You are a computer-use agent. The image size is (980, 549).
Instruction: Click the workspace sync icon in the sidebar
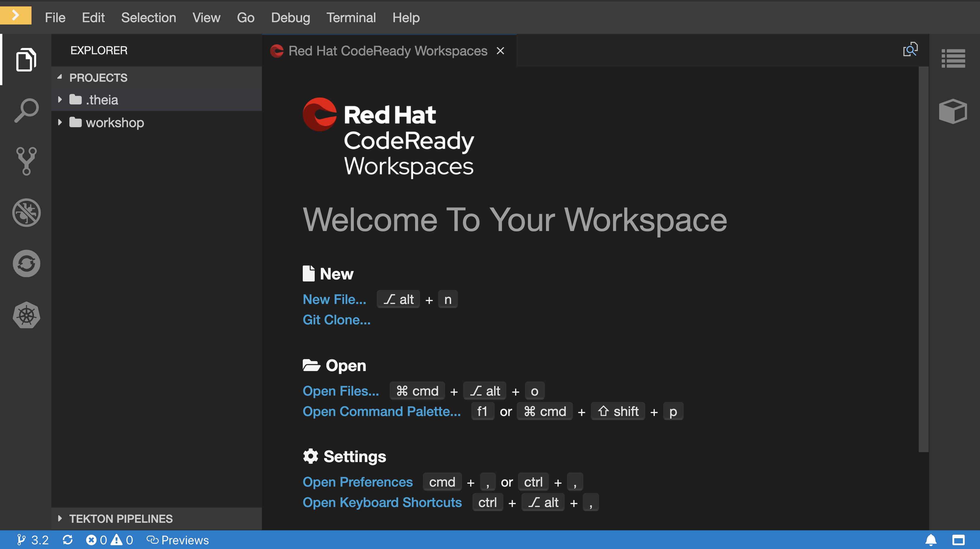[x=26, y=263]
